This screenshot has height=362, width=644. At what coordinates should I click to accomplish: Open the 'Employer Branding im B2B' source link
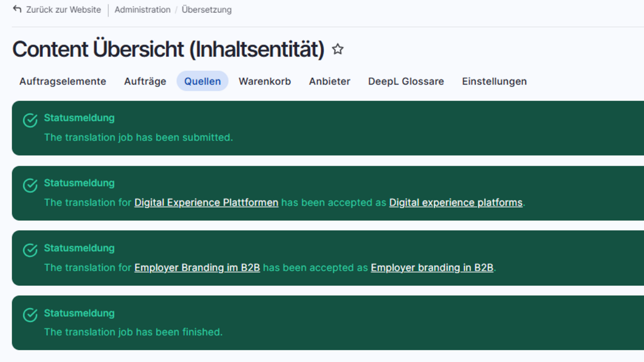(197, 268)
